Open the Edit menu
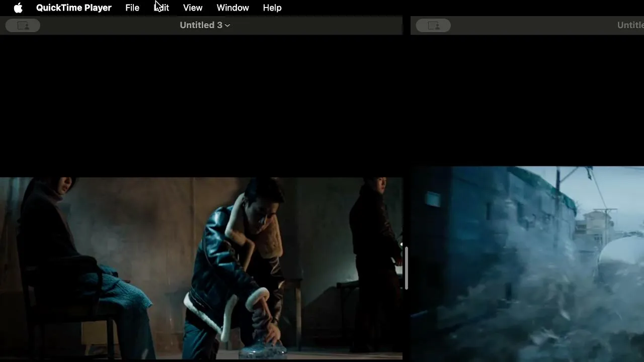644x362 pixels. [162, 8]
